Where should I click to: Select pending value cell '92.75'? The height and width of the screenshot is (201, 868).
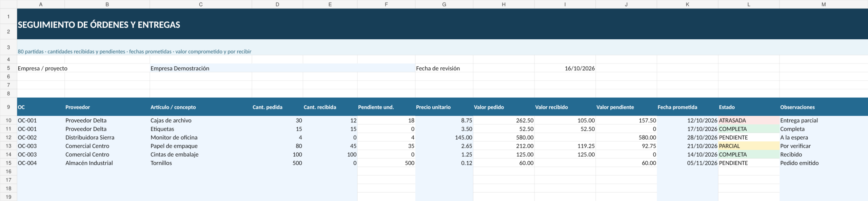coord(626,146)
